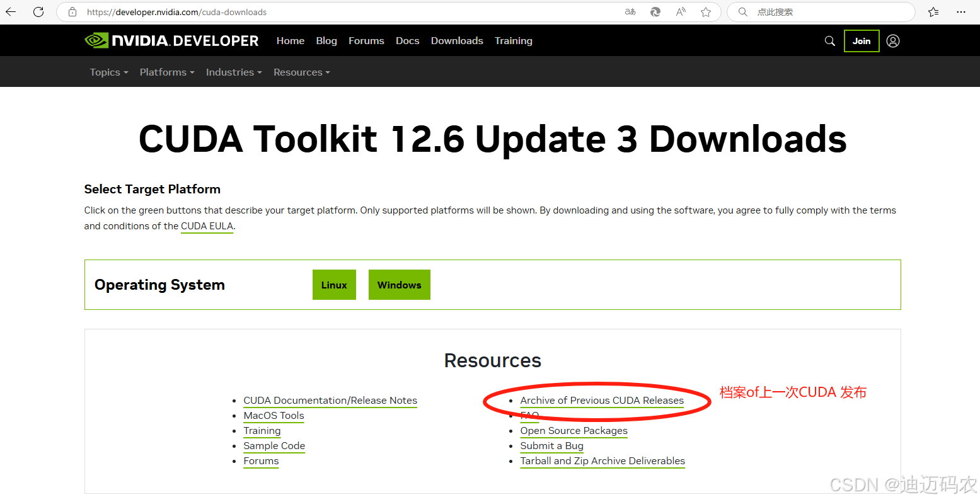This screenshot has height=502, width=980.
Task: Open Open Source Packages link
Action: 574,431
